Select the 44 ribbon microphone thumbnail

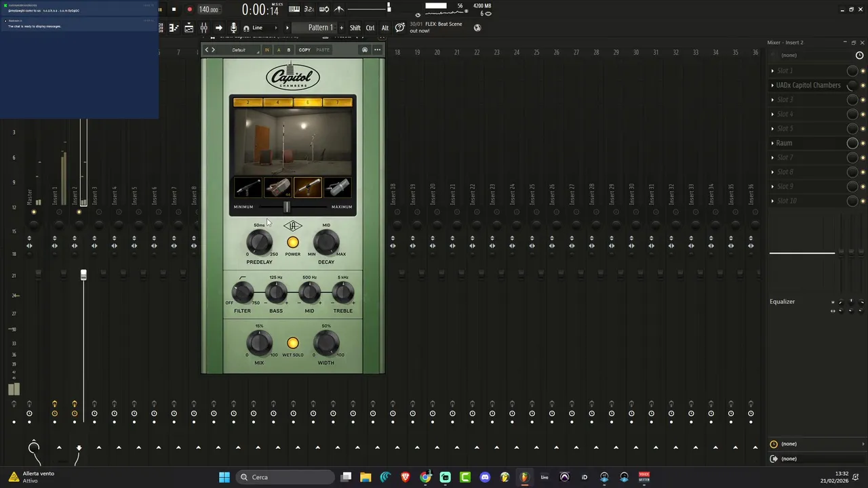pos(277,187)
